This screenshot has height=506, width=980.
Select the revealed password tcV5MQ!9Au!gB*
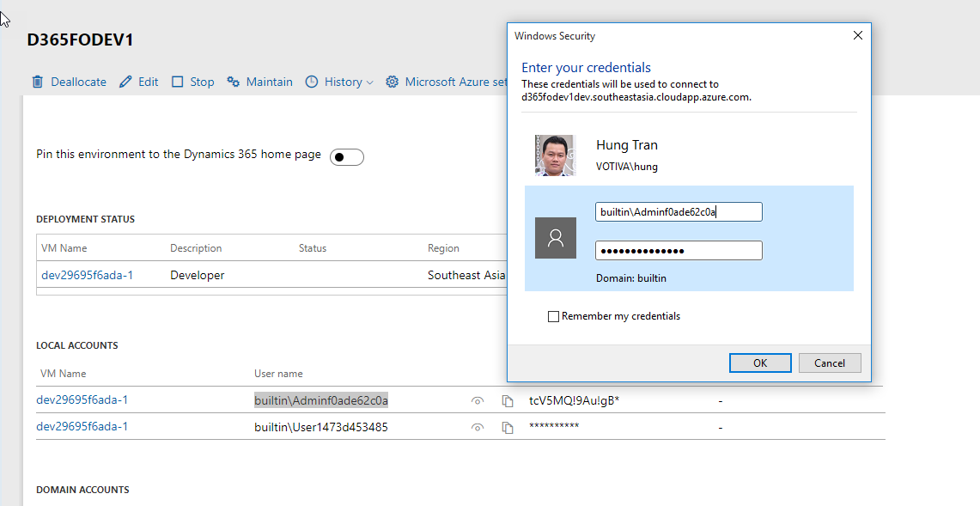click(x=575, y=400)
